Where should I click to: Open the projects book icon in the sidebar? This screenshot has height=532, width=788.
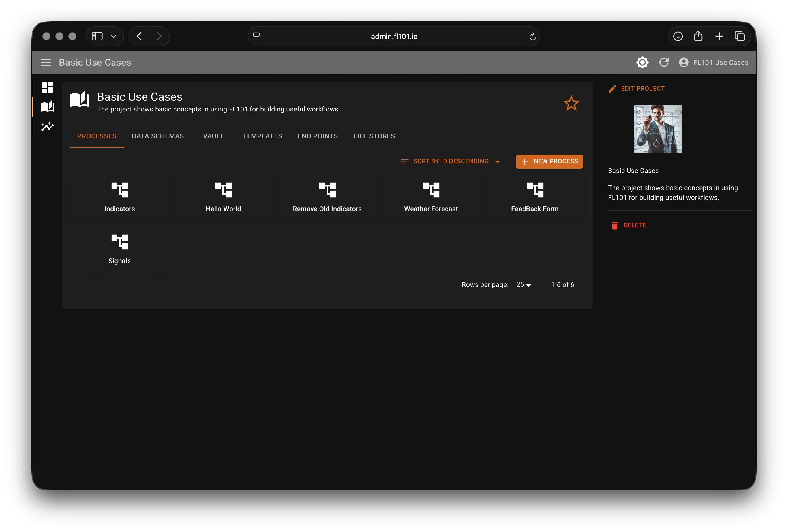pyautogui.click(x=48, y=107)
